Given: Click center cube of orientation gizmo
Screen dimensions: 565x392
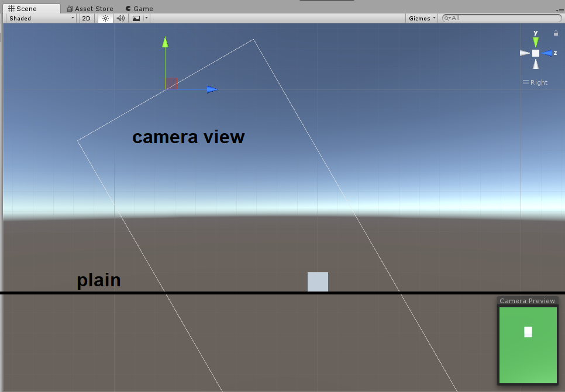Looking at the screenshot, I should pyautogui.click(x=536, y=53).
